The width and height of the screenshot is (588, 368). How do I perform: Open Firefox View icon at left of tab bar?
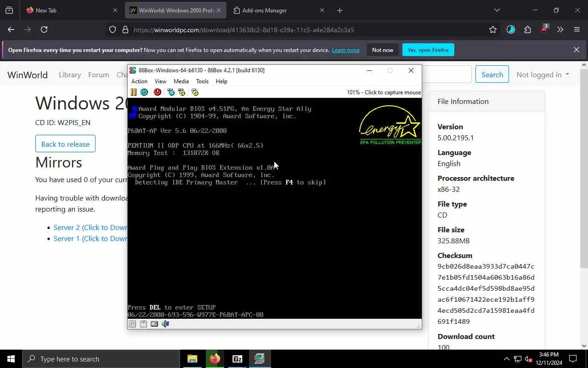point(9,10)
